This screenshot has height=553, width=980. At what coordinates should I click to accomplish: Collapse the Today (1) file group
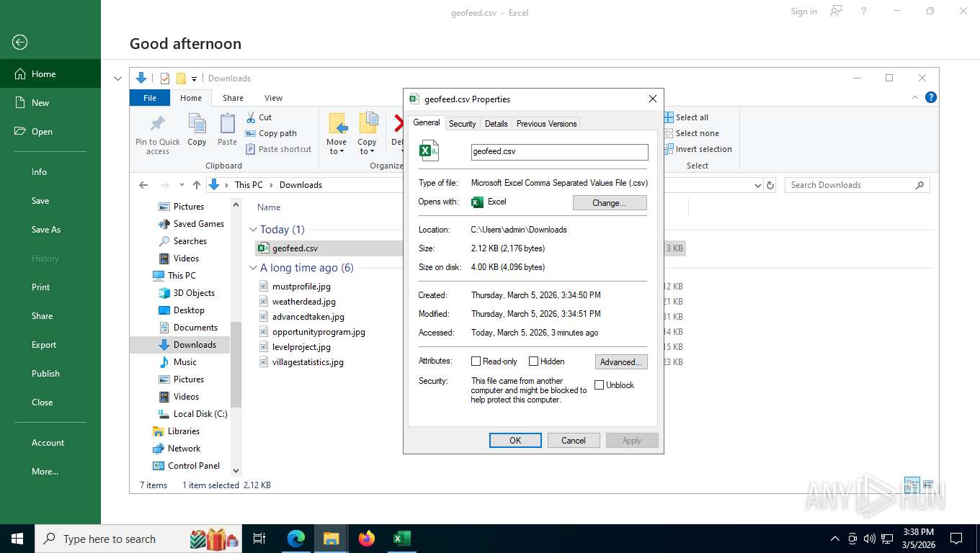253,230
